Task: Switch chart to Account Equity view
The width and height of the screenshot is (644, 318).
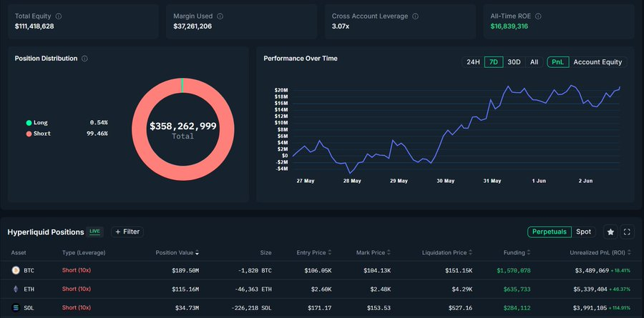Action: pos(597,62)
